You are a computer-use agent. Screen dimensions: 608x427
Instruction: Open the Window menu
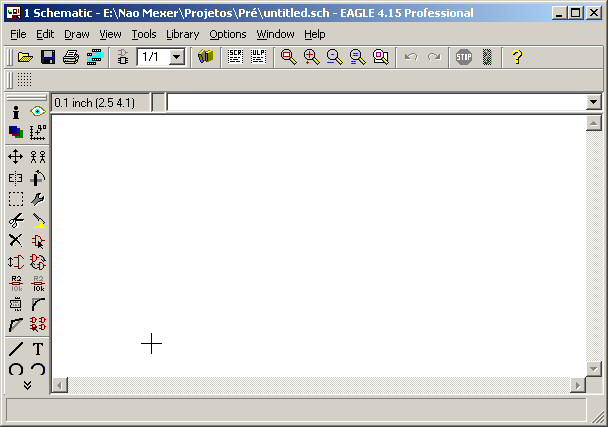tap(275, 35)
